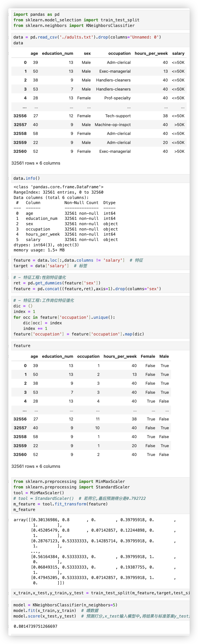Focus the data.info() code cell
Screen dimensions: 198x644
pos(100,178)
